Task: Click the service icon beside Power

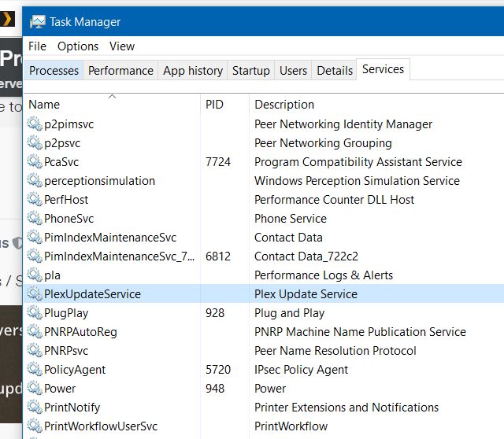Action: (35, 389)
